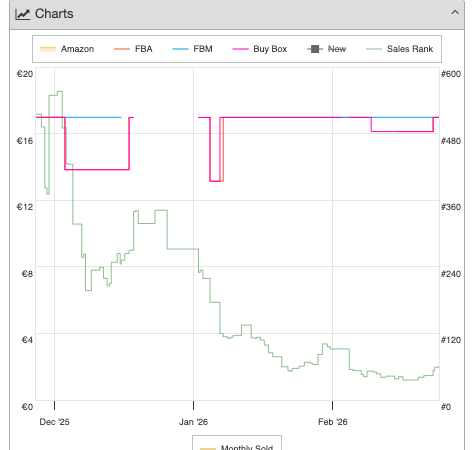Click the FBM blue legend swatch

point(180,49)
